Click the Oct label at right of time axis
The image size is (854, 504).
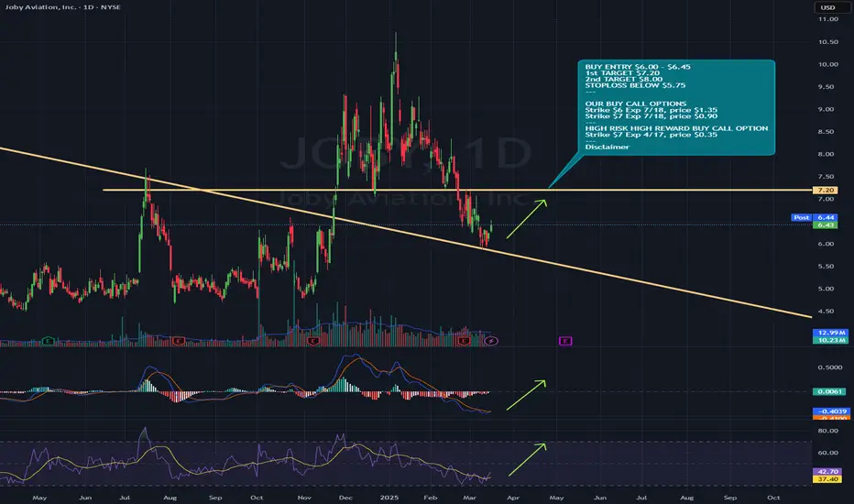pyautogui.click(x=773, y=498)
